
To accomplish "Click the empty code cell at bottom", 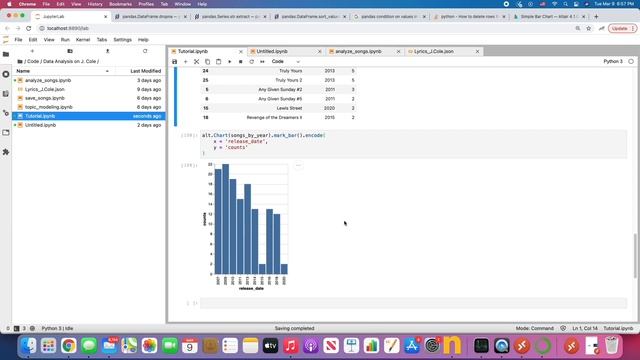I will [413, 303].
